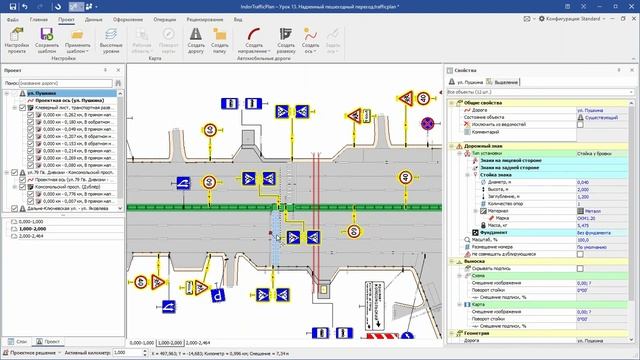This screenshot has width=640, height=360.
Task: Click binoculars search icon in Проект panel
Action: point(118,83)
